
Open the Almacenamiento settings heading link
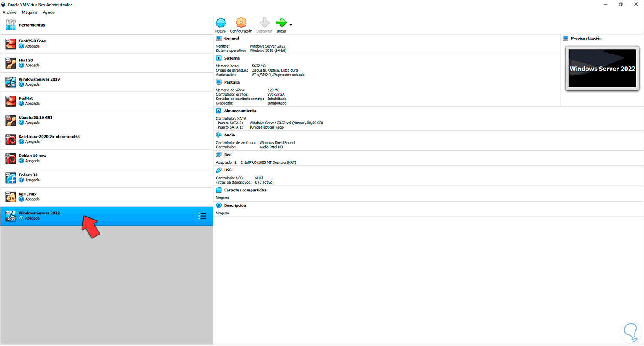pos(240,111)
